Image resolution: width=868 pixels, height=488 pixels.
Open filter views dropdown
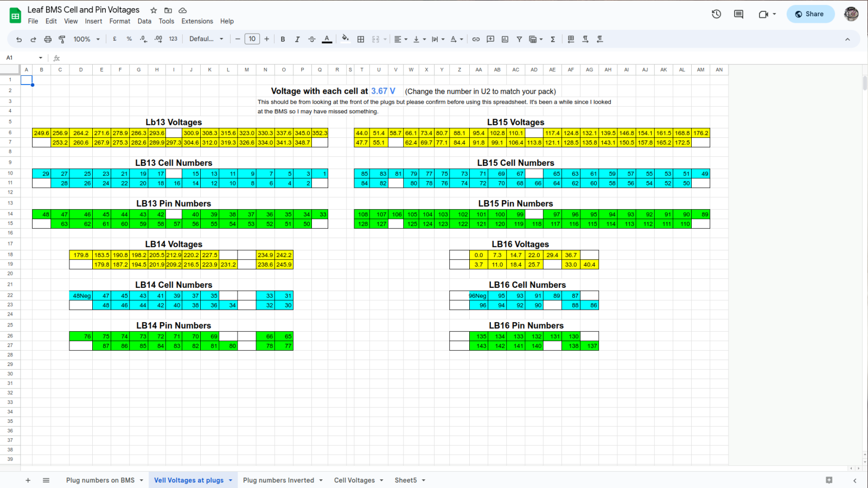point(536,39)
